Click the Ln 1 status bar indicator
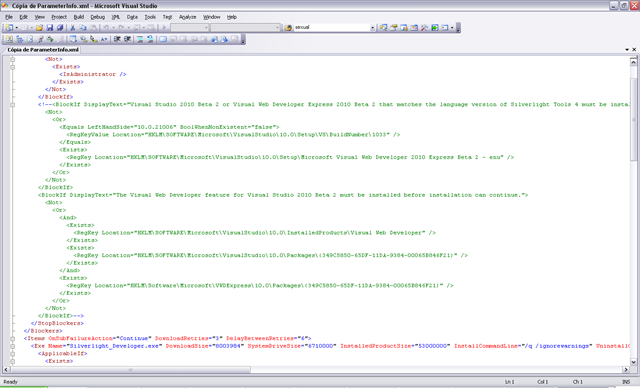Viewport: 640px width, 388px height. pyautogui.click(x=510, y=382)
